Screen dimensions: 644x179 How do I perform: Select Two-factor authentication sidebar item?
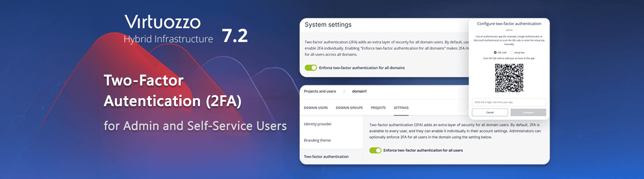tap(326, 157)
